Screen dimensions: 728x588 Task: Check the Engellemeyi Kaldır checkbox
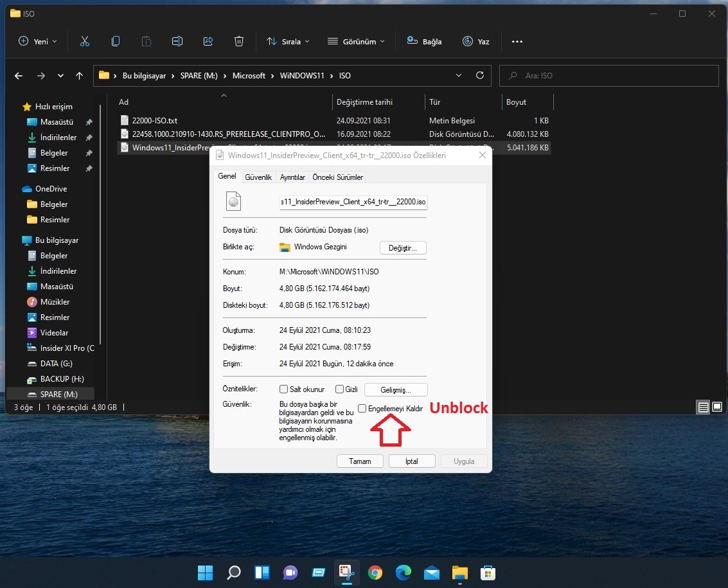click(x=362, y=408)
